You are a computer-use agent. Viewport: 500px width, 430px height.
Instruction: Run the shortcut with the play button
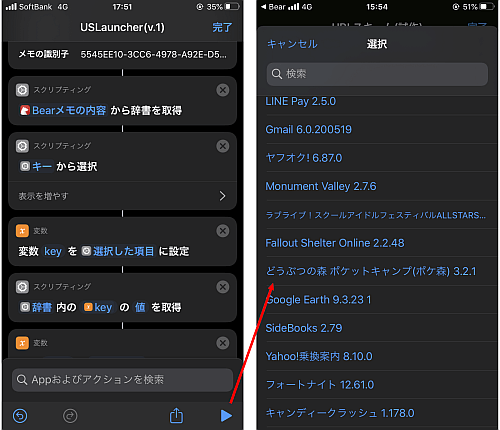click(226, 416)
